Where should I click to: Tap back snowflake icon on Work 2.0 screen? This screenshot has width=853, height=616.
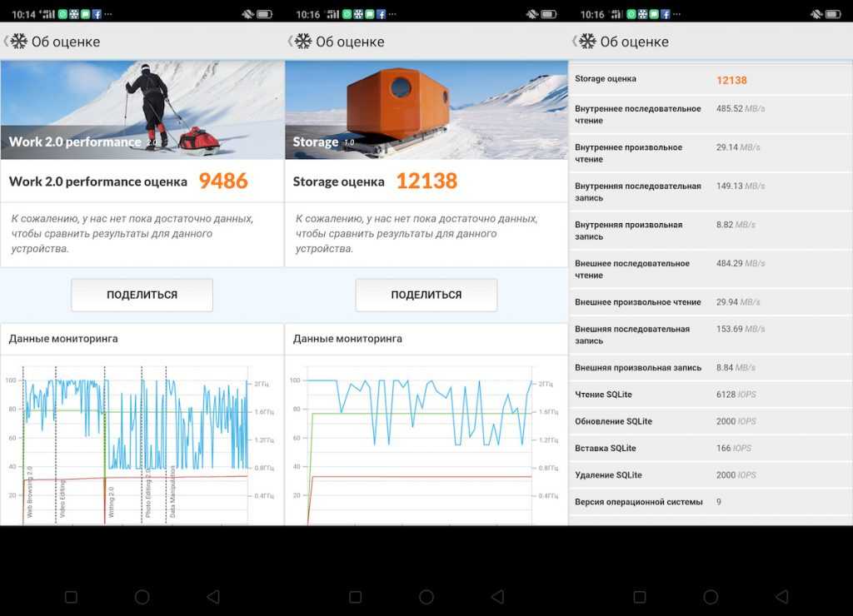click(x=18, y=42)
